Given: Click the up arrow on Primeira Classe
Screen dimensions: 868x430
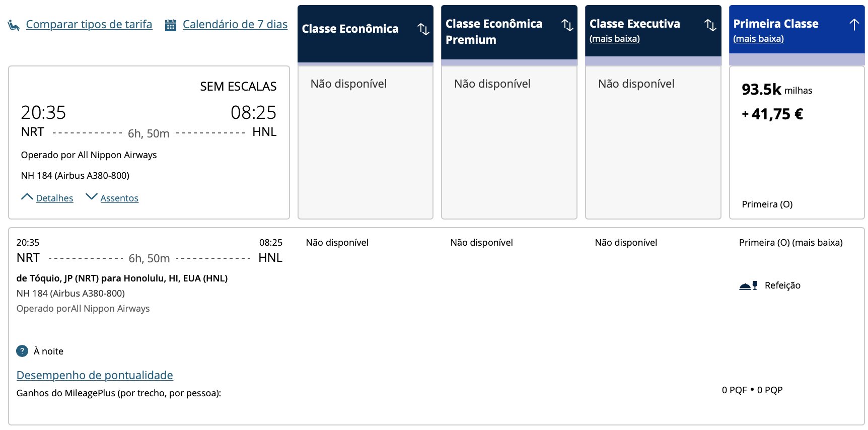Looking at the screenshot, I should pyautogui.click(x=854, y=24).
